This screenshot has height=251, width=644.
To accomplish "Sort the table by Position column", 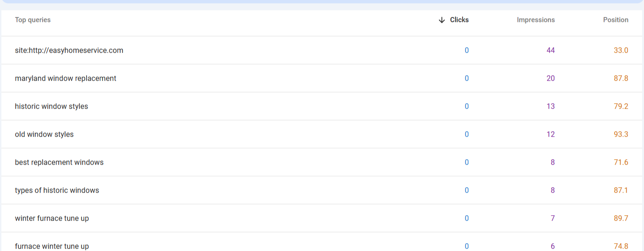I will point(615,20).
